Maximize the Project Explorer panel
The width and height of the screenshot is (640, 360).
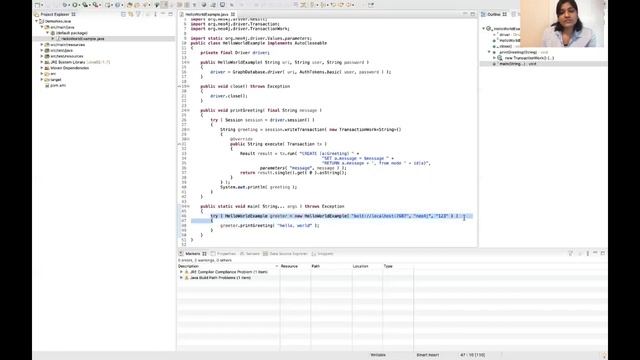point(170,14)
